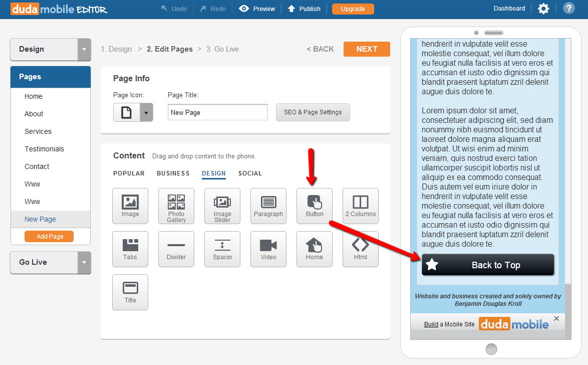Image resolution: width=588 pixels, height=365 pixels.
Task: Select the Html widget
Action: tap(361, 249)
